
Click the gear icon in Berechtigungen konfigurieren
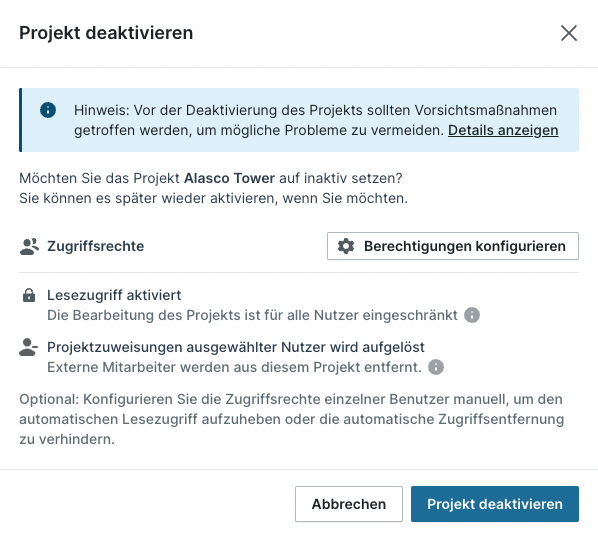coord(346,246)
